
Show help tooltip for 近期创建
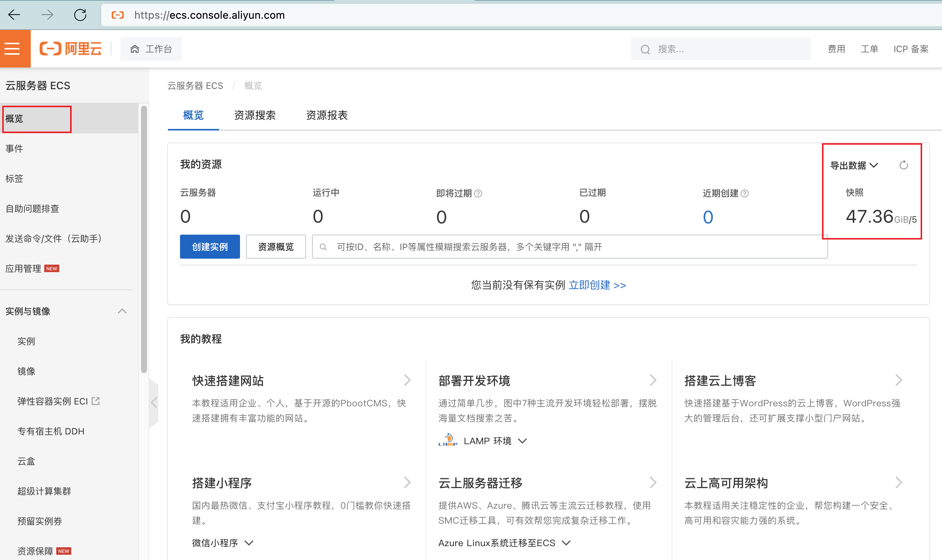tap(745, 193)
